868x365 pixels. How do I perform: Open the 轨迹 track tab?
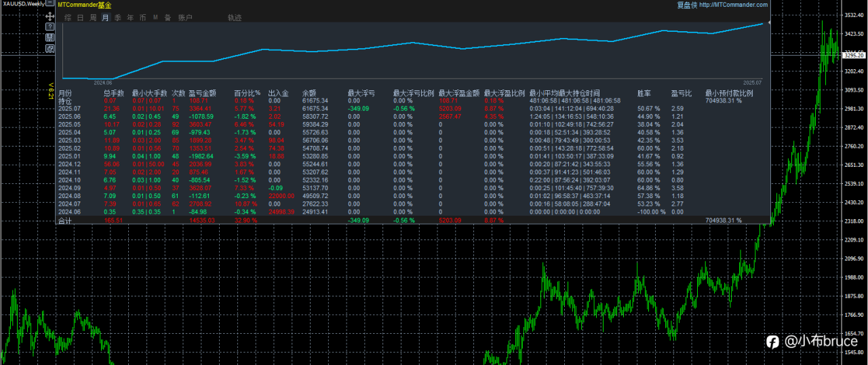point(235,18)
